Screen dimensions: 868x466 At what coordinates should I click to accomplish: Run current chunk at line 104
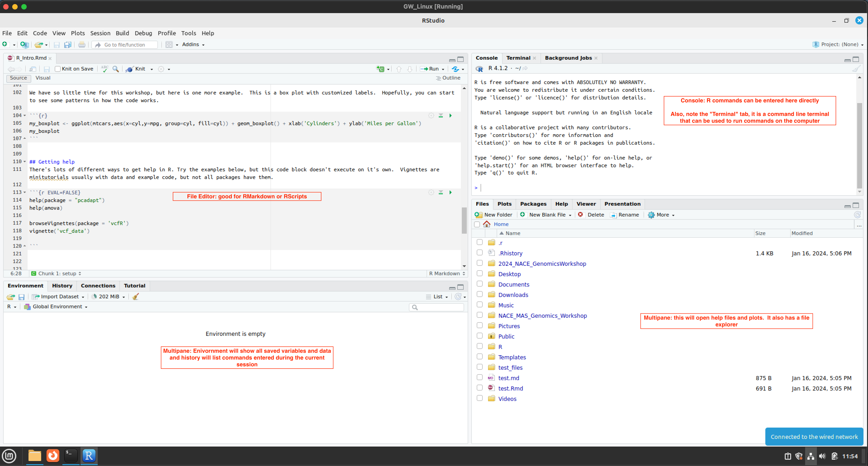pos(451,115)
